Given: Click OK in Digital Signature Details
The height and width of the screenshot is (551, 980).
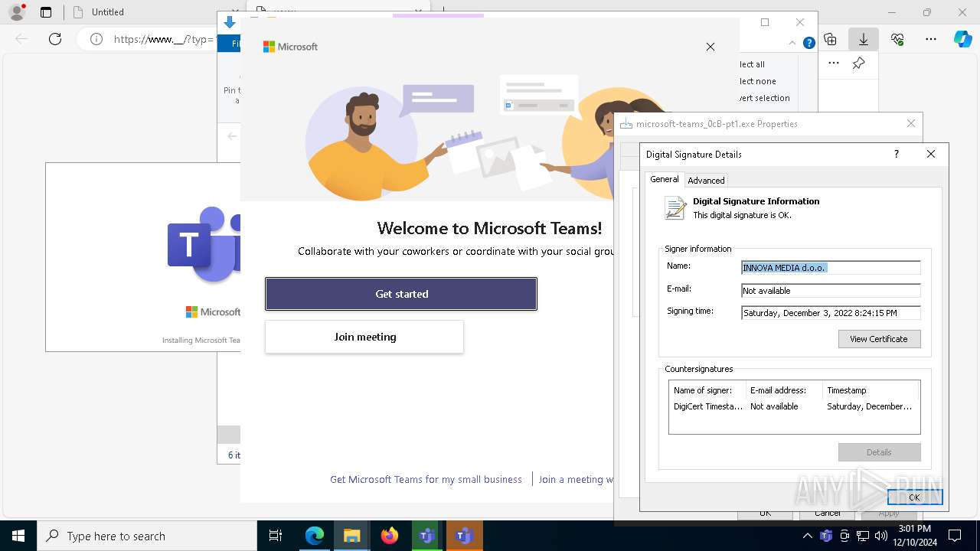Looking at the screenshot, I should click(914, 497).
